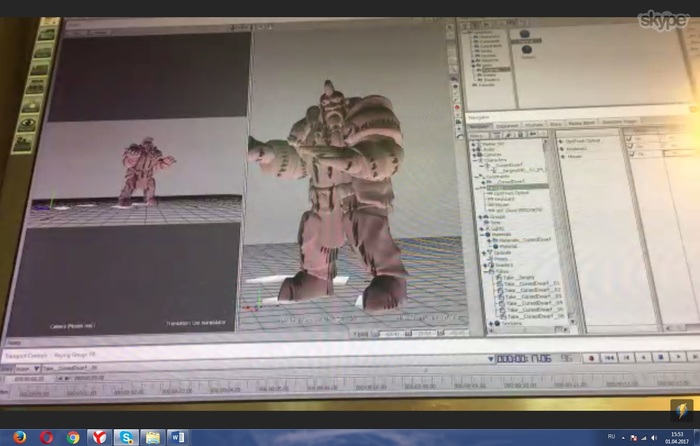700x446 pixels.
Task: Click the Navigator tree scroll down arrow
Action: [x=575, y=322]
